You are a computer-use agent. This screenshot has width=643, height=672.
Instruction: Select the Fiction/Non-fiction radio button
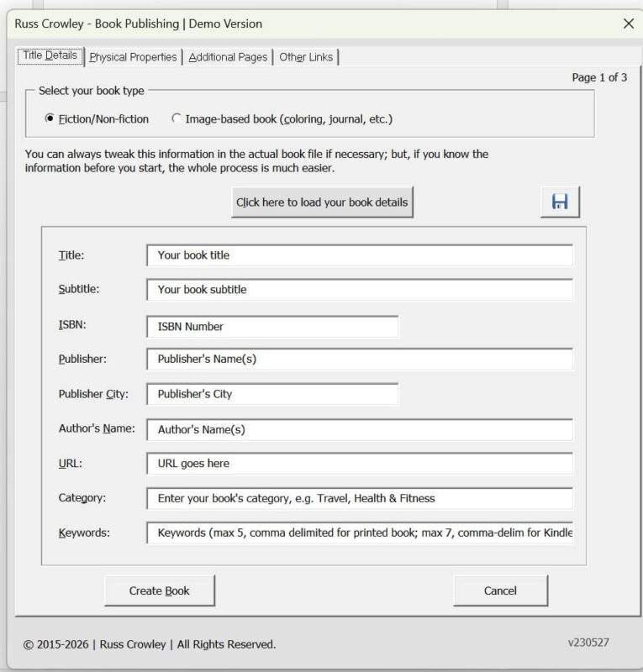pyautogui.click(x=50, y=119)
